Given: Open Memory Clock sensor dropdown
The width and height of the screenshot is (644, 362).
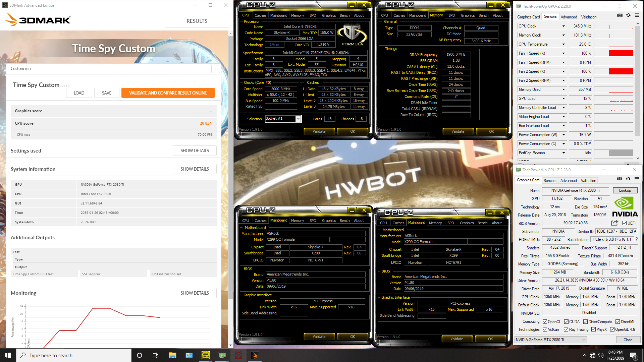Looking at the screenshot, I should pyautogui.click(x=563, y=35).
